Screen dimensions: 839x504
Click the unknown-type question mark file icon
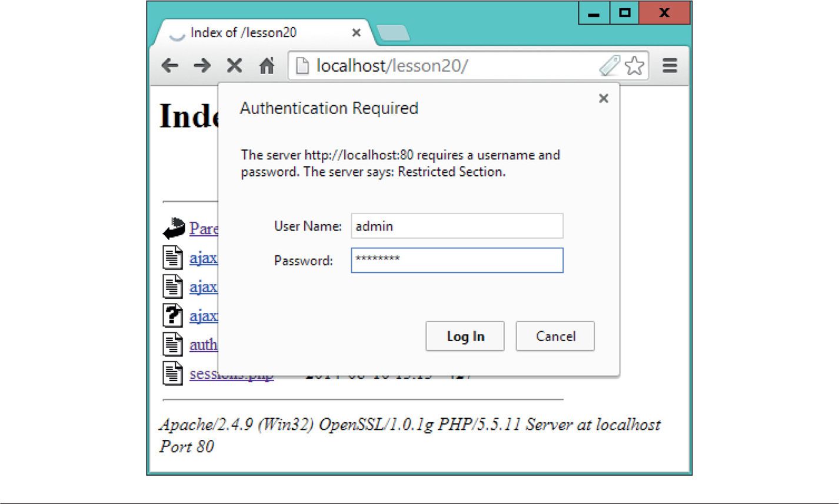173,315
